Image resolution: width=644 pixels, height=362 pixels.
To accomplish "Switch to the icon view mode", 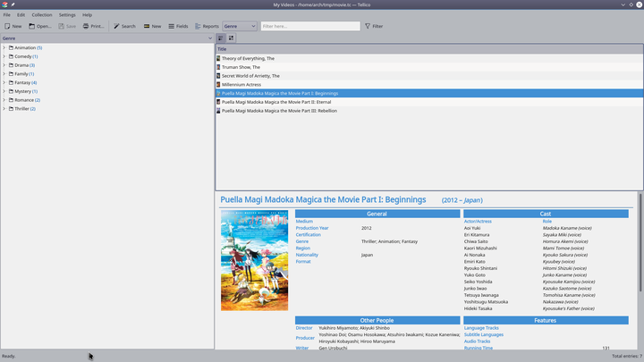I will (x=231, y=38).
